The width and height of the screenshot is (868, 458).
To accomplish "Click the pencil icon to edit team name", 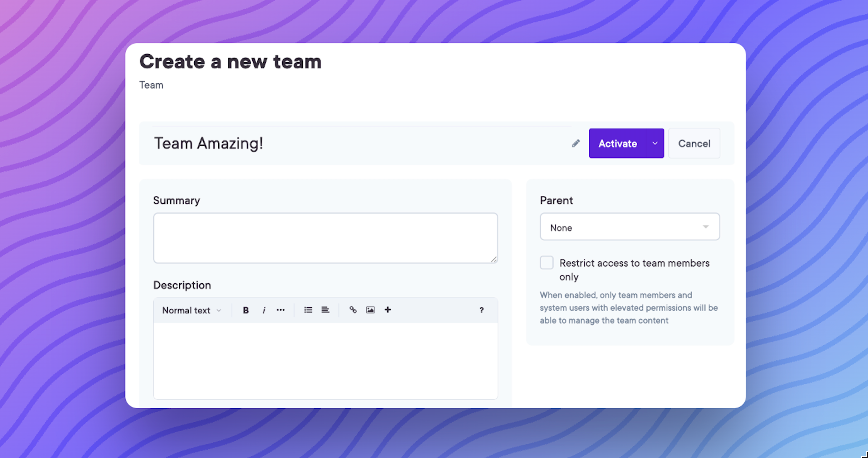I will pyautogui.click(x=576, y=144).
